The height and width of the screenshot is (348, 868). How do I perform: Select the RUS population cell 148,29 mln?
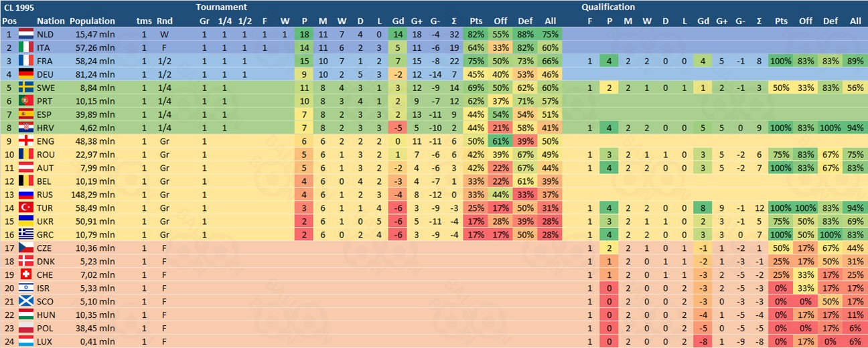[x=95, y=194]
